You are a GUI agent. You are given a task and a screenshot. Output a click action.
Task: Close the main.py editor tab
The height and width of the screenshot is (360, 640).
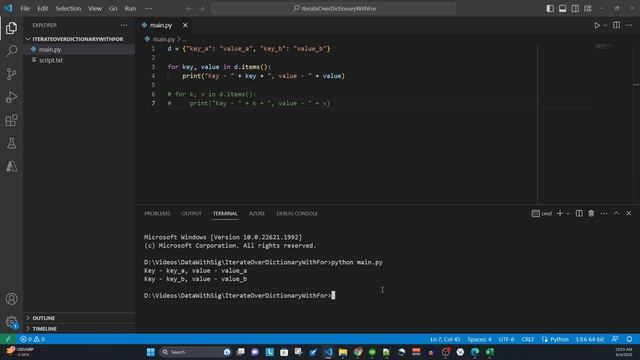185,25
